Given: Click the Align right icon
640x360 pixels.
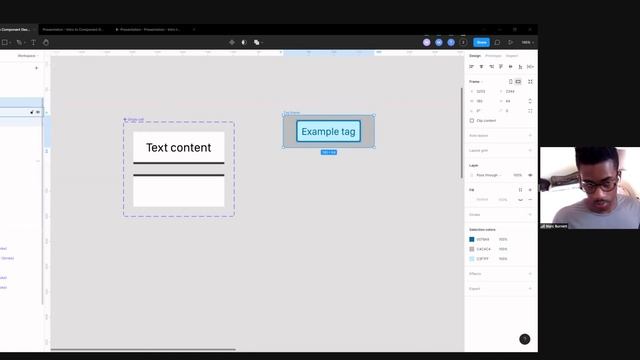Looking at the screenshot, I should tap(491, 67).
